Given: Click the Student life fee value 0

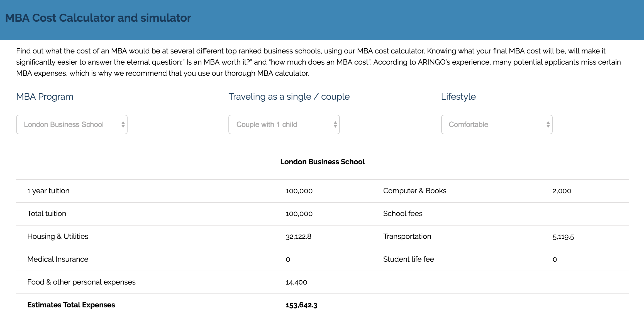Looking at the screenshot, I should pyautogui.click(x=555, y=259).
